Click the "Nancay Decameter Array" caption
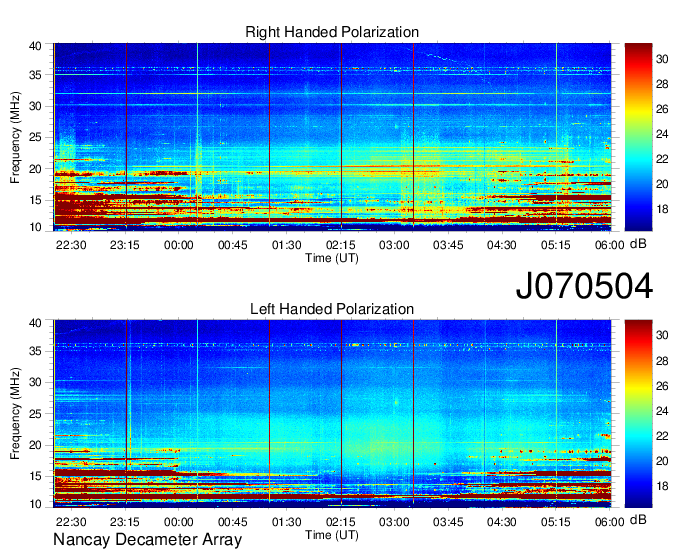Image resolution: width=680 pixels, height=552 pixels. click(147, 540)
